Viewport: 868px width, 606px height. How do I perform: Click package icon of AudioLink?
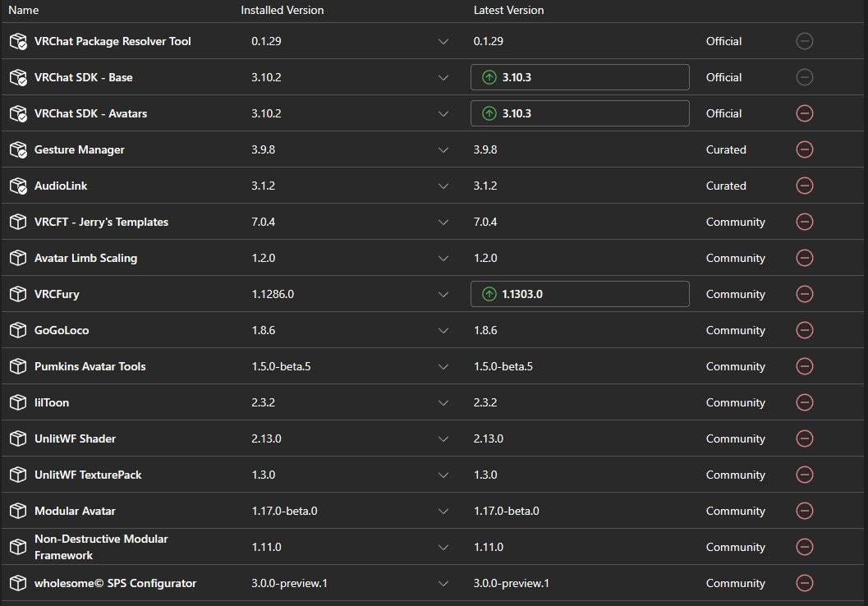click(18, 186)
